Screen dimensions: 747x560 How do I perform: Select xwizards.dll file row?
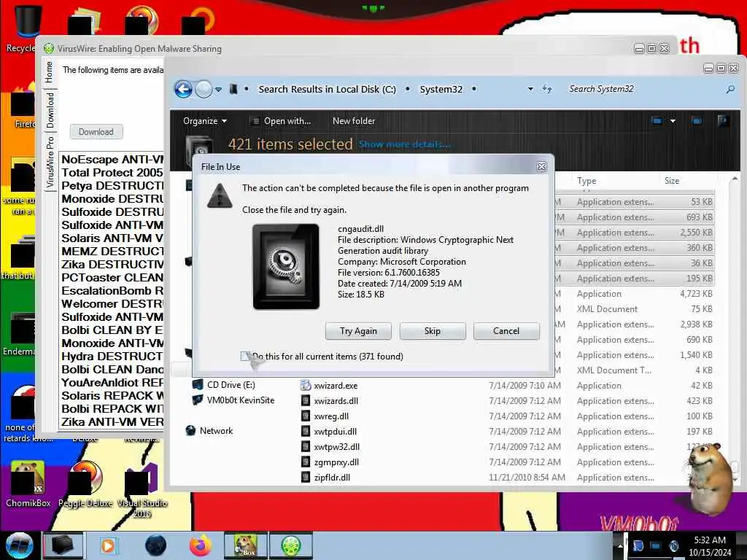point(508,401)
